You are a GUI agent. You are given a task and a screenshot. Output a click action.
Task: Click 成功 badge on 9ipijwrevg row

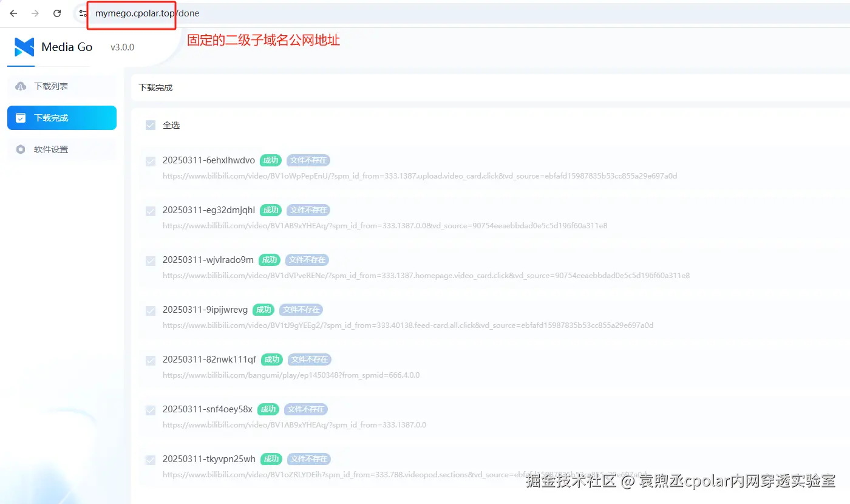[263, 310]
